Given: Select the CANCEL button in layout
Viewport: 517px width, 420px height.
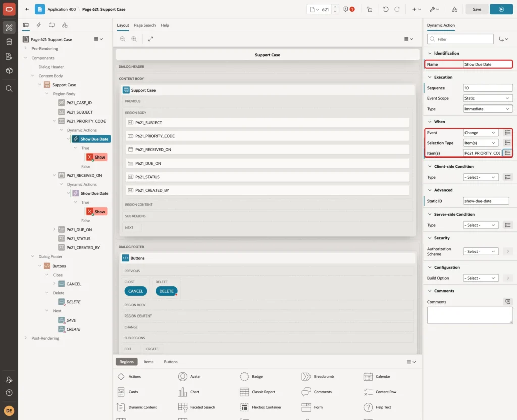Looking at the screenshot, I should pos(135,291).
